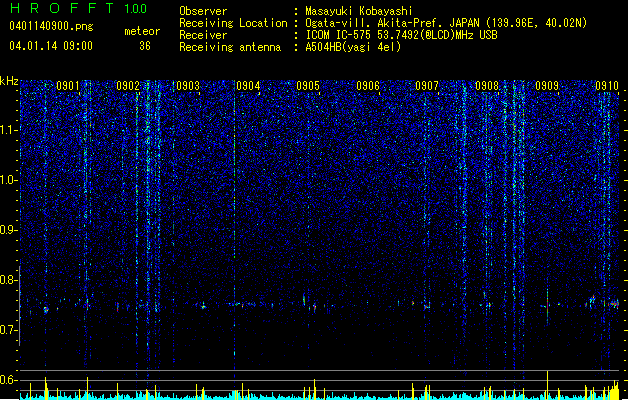Click the 0901 time marker
This screenshot has height=400, width=629.
click(x=68, y=86)
